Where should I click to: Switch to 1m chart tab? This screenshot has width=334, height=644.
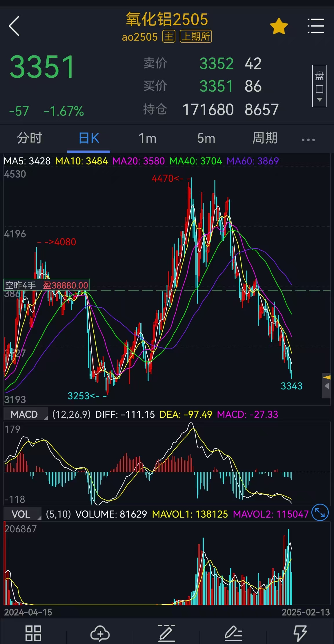(x=147, y=138)
